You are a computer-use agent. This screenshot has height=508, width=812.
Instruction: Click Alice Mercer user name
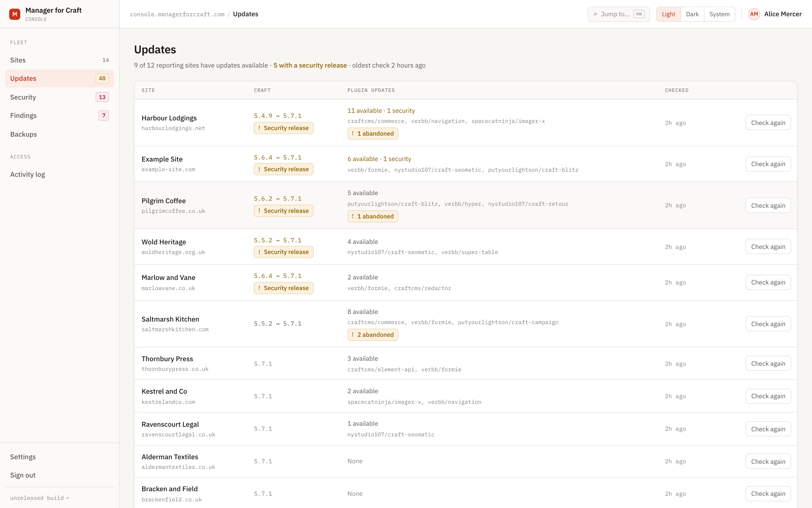click(783, 14)
